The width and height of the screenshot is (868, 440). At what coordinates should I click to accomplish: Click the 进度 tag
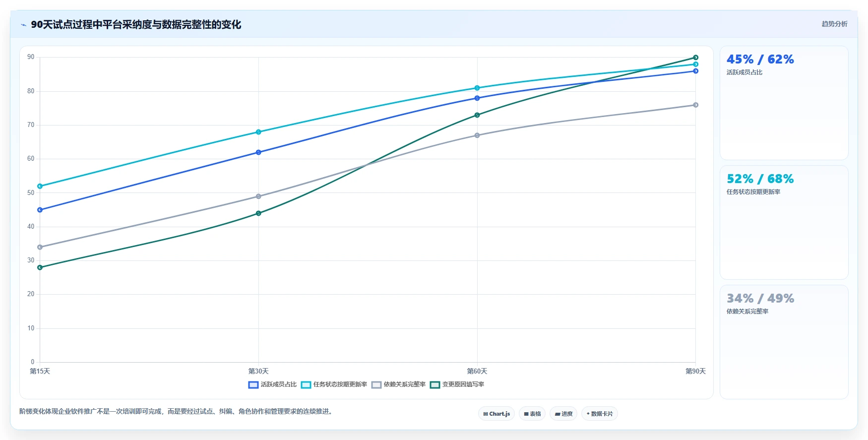[563, 414]
